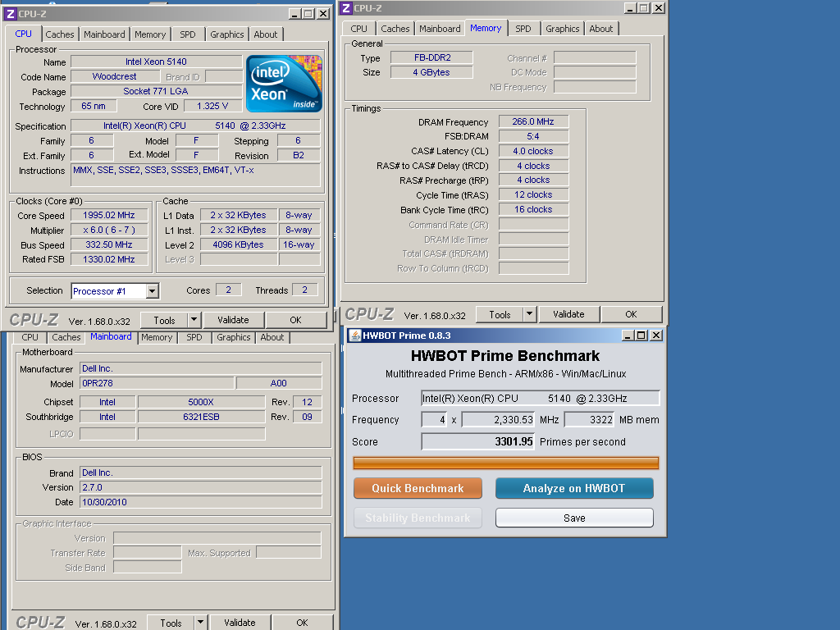Maximize the HWBOT Prime window
This screenshot has width=840, height=630.
coord(641,336)
